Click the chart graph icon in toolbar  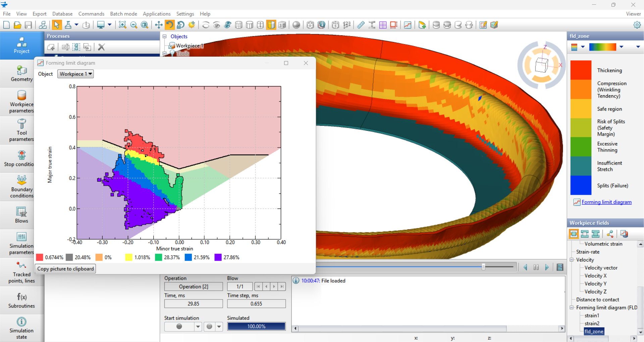point(408,25)
